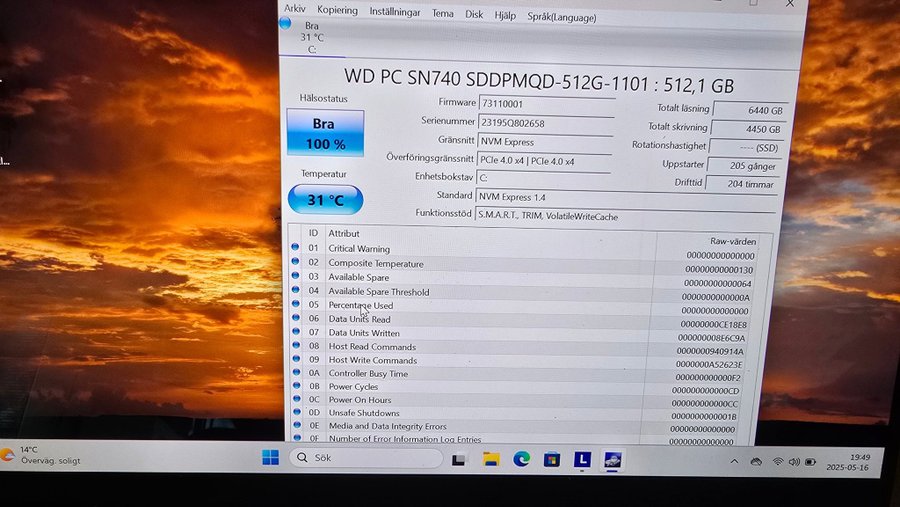The height and width of the screenshot is (507, 900).
Task: Select the Available Spare attribute row
Action: (x=524, y=280)
